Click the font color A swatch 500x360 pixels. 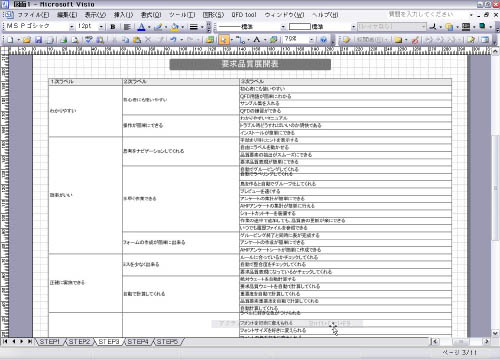click(x=141, y=27)
